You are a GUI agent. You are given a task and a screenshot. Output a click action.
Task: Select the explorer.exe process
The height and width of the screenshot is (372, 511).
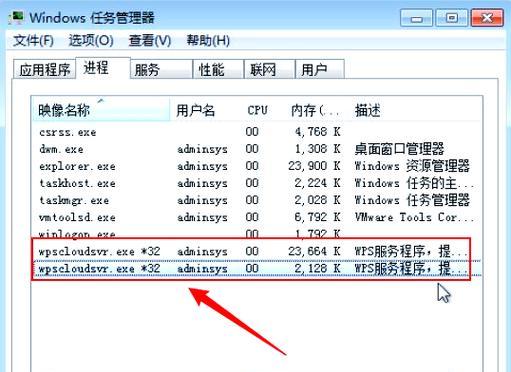(257, 166)
